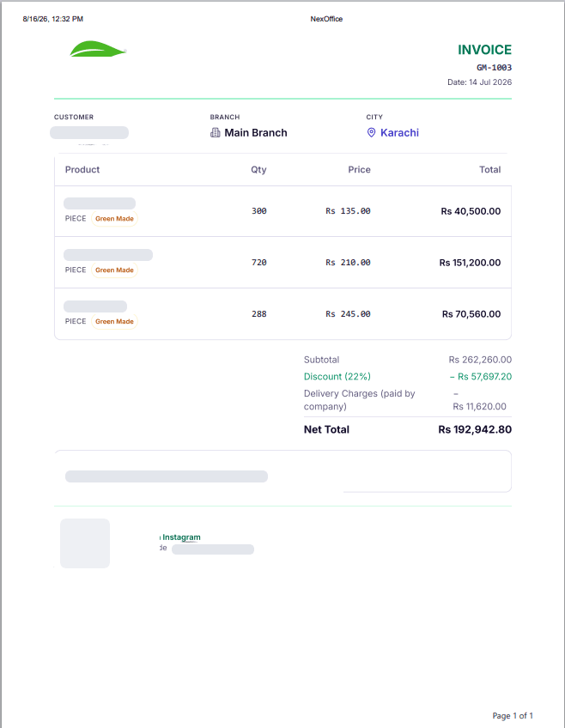Click the Instagram link in footer
The width and height of the screenshot is (565, 728).
pyautogui.click(x=181, y=537)
